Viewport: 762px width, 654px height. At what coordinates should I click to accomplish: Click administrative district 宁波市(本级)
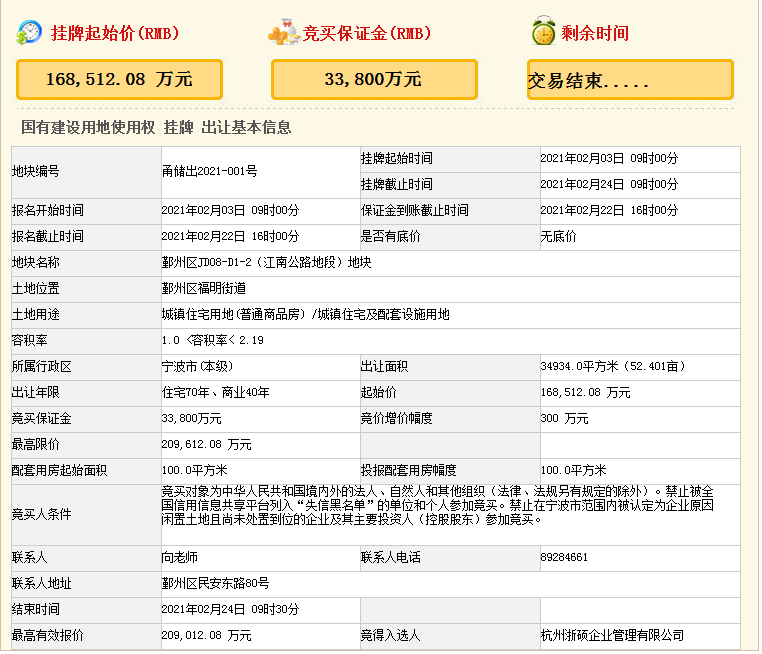[198, 366]
